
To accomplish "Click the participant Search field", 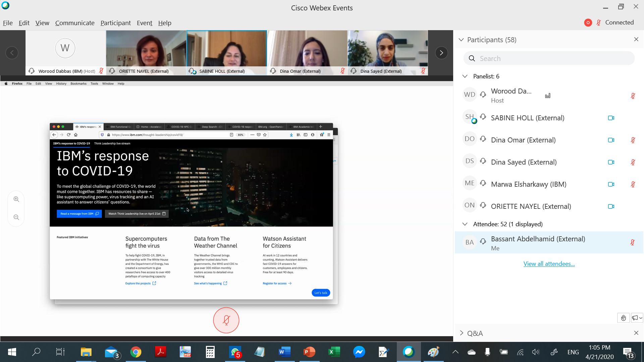I will coord(549,58).
